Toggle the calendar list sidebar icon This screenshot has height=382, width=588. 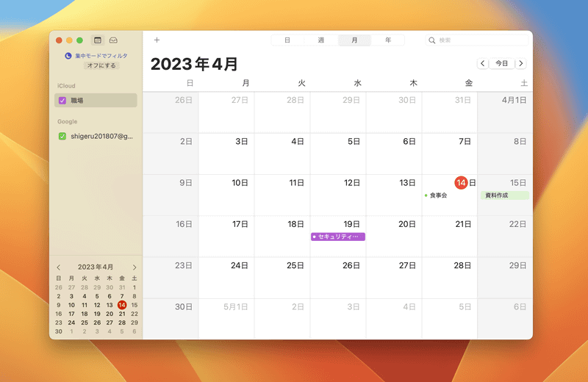(x=98, y=40)
